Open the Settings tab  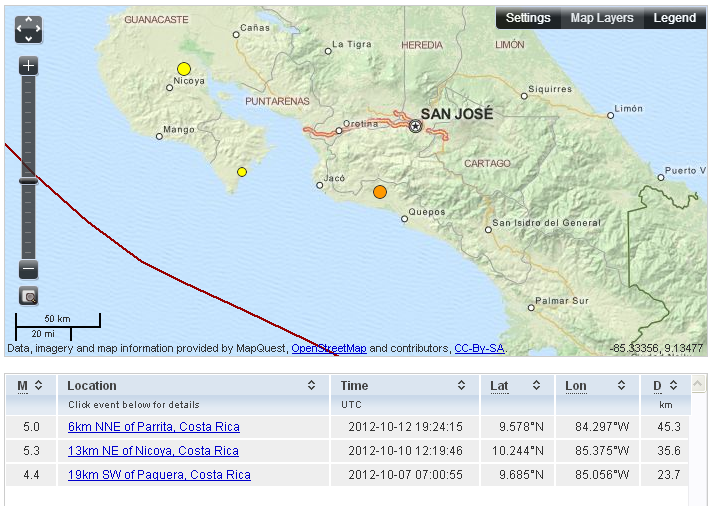[528, 18]
